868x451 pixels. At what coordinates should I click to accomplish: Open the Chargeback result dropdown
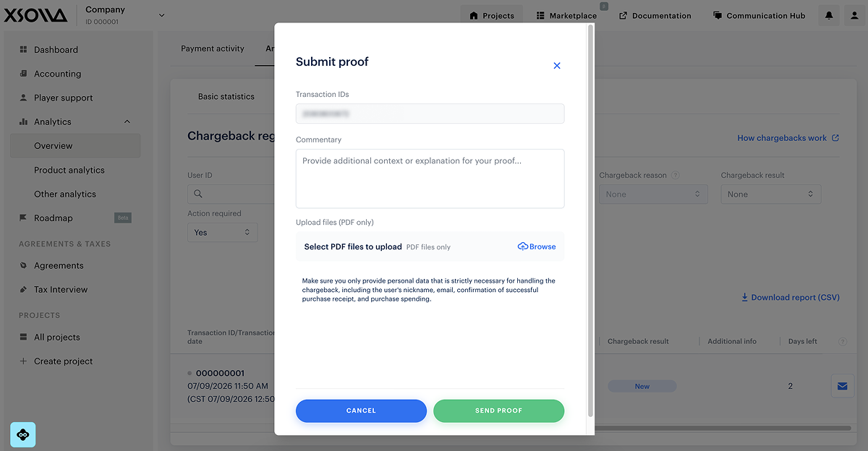[x=770, y=194]
